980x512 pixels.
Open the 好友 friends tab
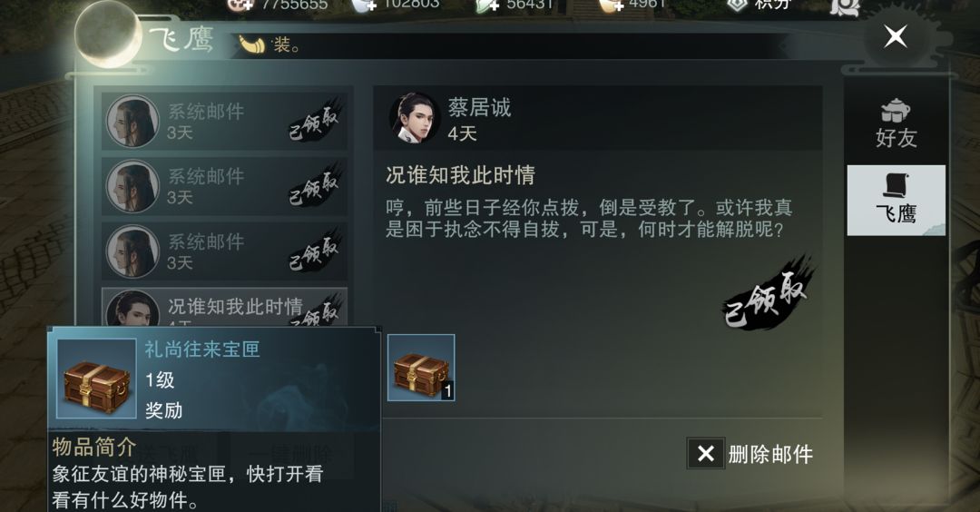(x=895, y=123)
